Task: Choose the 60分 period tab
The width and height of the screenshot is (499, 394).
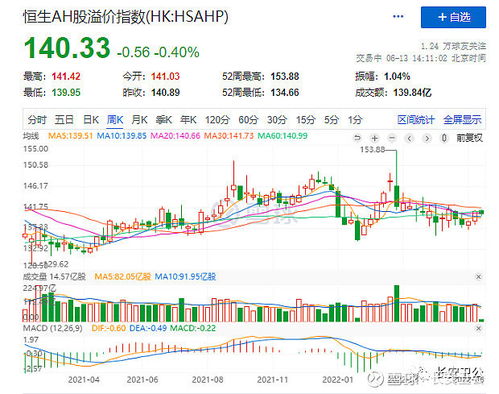Action: click(x=248, y=119)
